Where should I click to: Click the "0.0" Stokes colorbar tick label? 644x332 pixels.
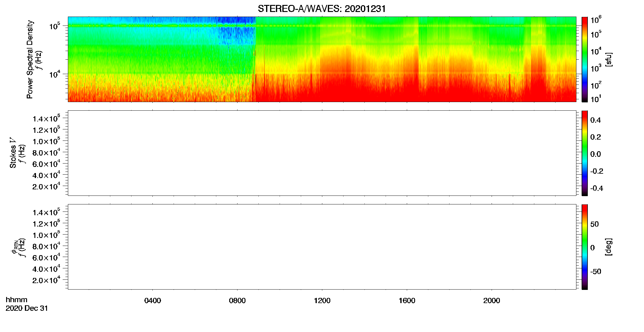[595, 154]
